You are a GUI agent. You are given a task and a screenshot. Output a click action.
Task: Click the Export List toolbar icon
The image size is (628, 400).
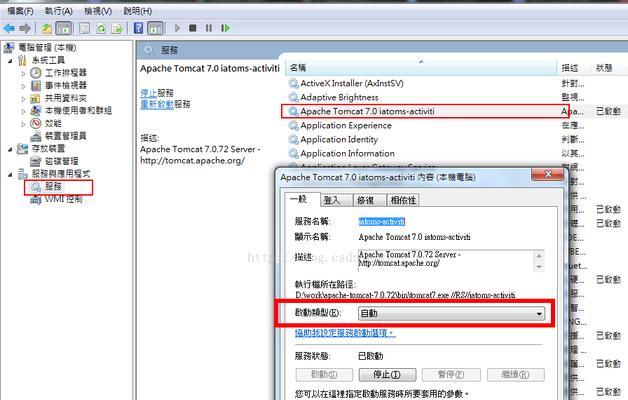tap(117, 28)
